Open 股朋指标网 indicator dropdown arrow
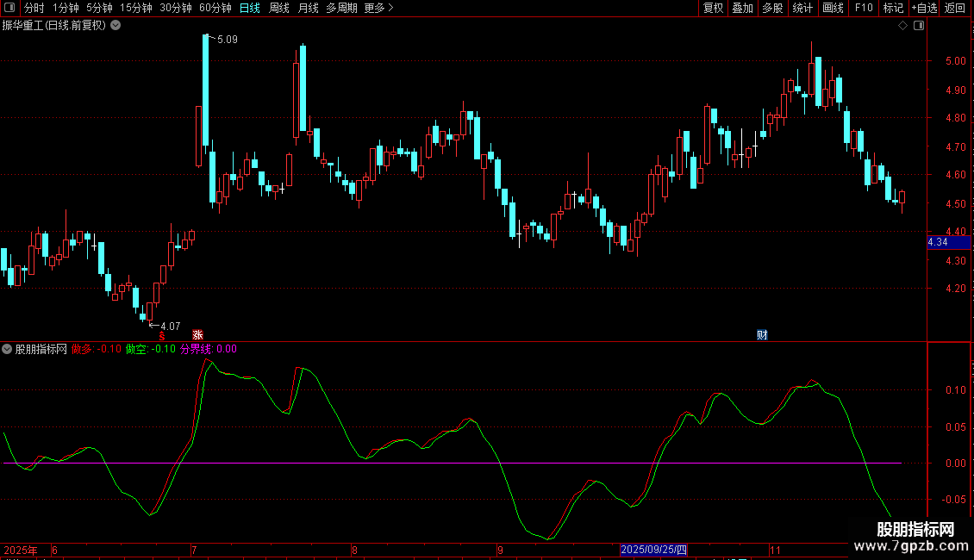 [7, 349]
